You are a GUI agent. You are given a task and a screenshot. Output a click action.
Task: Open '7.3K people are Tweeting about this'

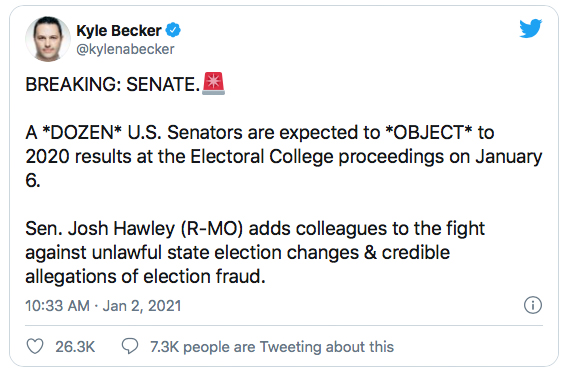coord(272,347)
